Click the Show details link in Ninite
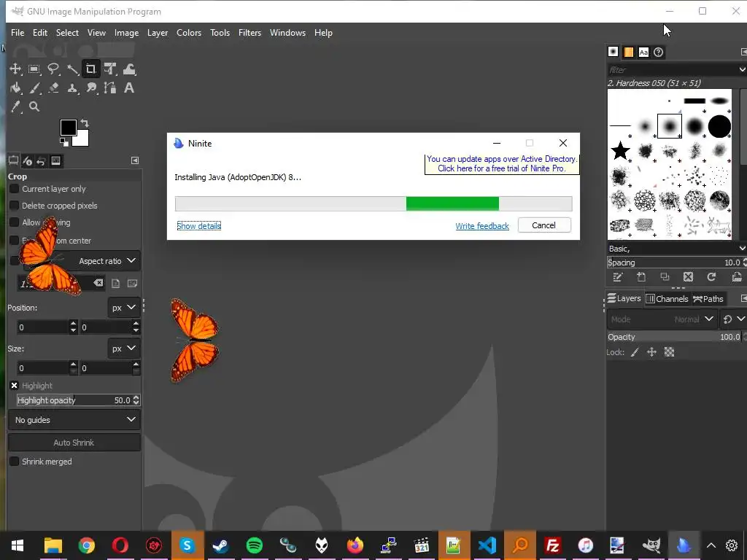This screenshot has width=747, height=560. [198, 226]
